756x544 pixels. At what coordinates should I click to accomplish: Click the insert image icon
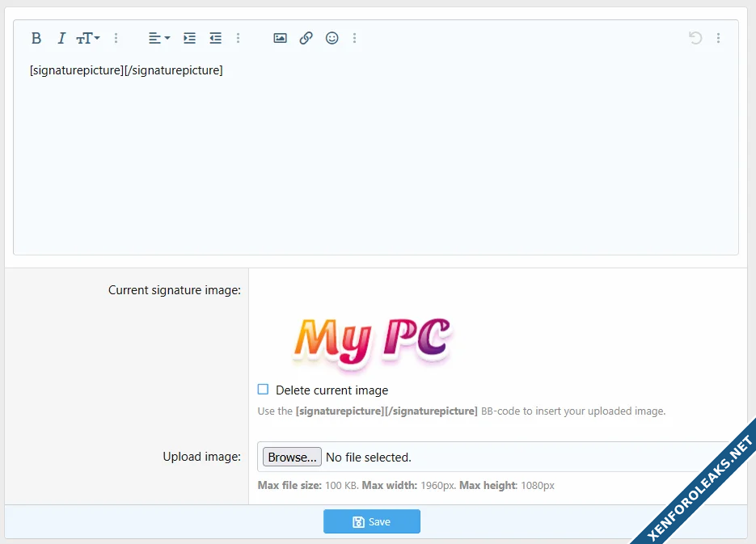[280, 38]
